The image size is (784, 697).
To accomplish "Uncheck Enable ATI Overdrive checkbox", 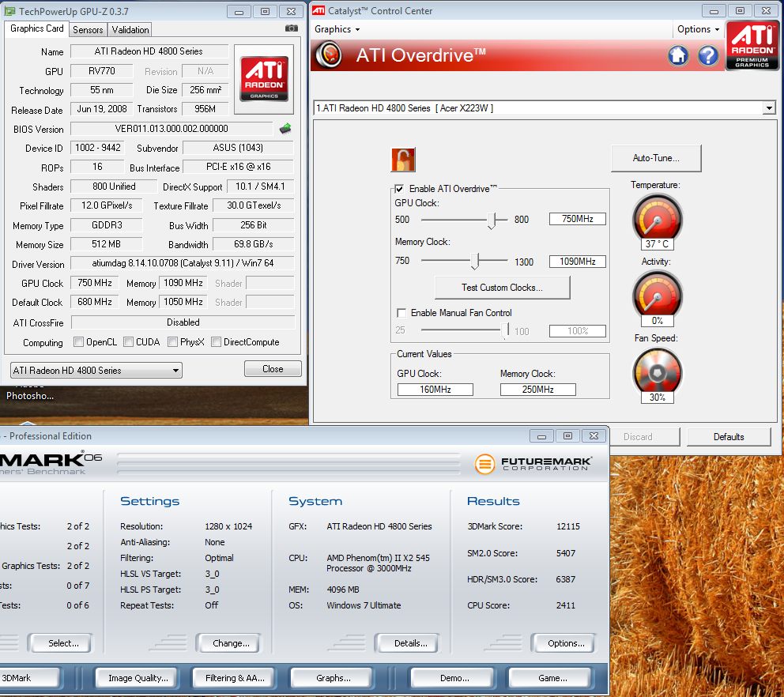I will (x=399, y=189).
